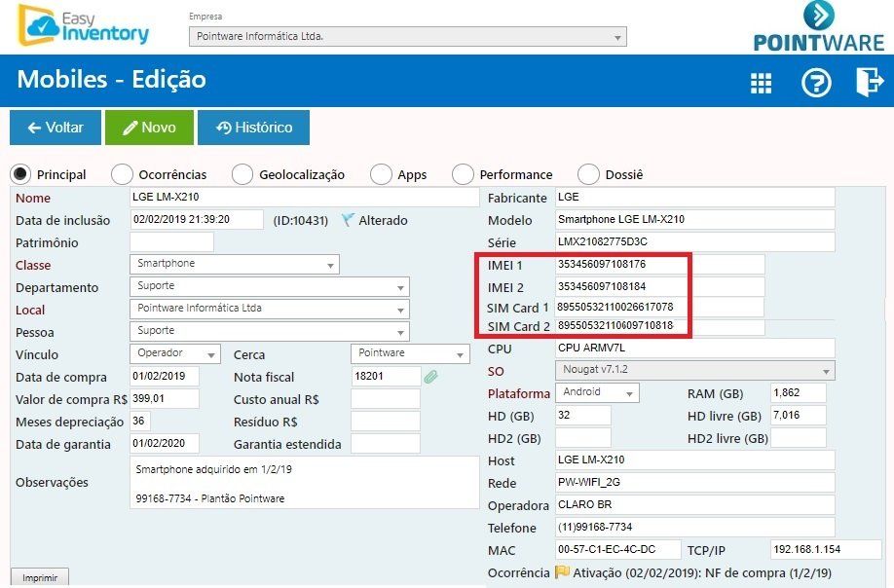The image size is (894, 588).
Task: Open the Histórico button
Action: pyautogui.click(x=254, y=128)
